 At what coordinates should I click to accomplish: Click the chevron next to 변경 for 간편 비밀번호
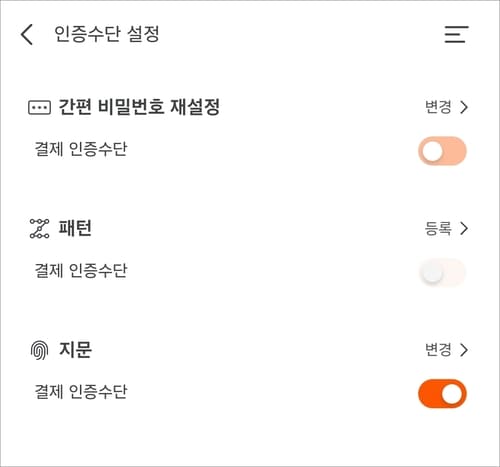click(464, 107)
